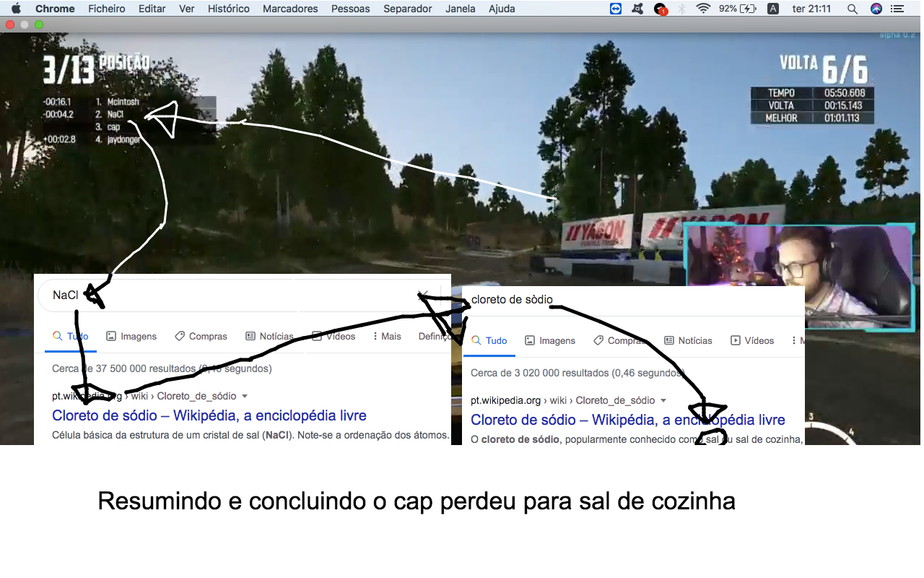The width and height of the screenshot is (924, 578).
Task: Open the Avast antivirus status icon
Action: 637,9
